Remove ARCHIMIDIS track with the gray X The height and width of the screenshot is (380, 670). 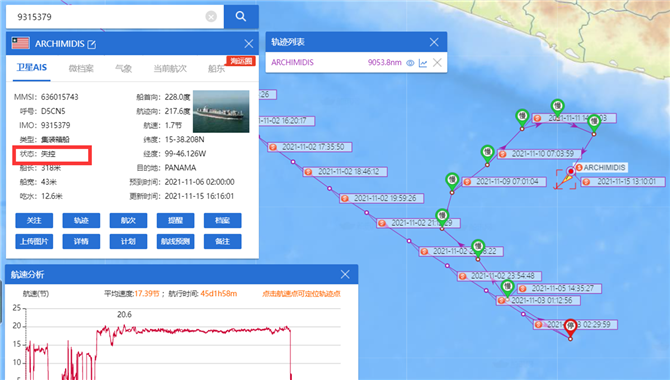tap(437, 63)
